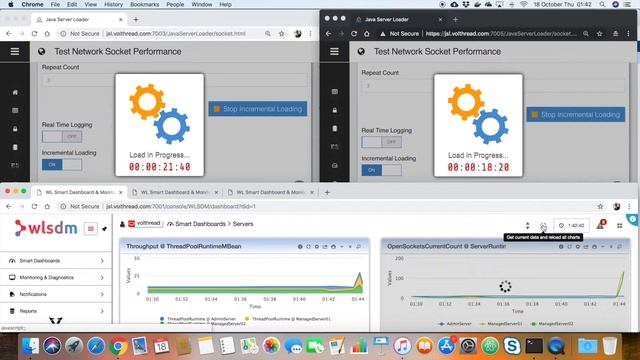Screen dimensions: 640x360
Task: Open History menu in macOS menu bar
Action: (113, 4)
